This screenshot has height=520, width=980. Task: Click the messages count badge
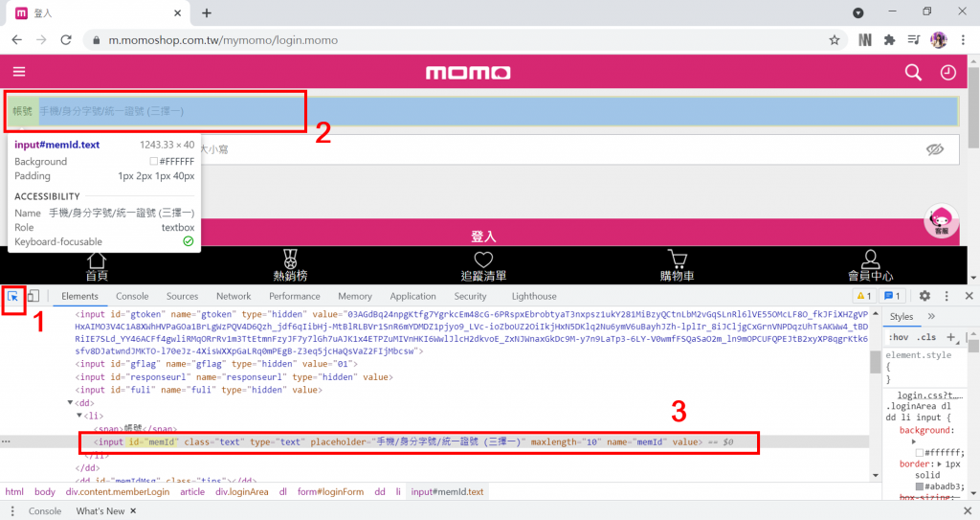tap(893, 296)
